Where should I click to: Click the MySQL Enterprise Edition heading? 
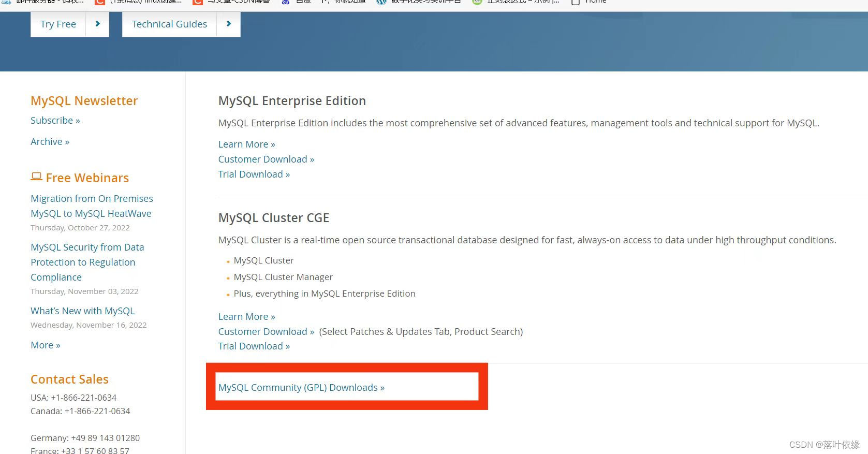point(292,101)
